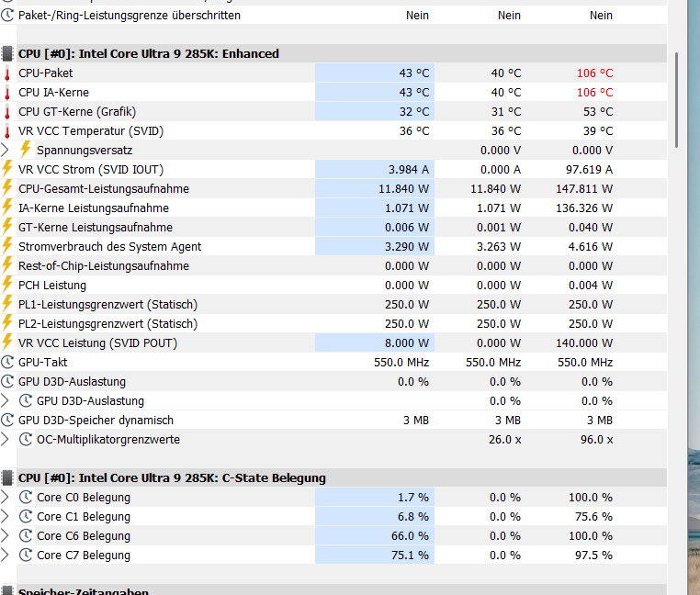The height and width of the screenshot is (595, 700).
Task: Click the clock icon beside Core C6 Belegung
Action: click(x=26, y=535)
